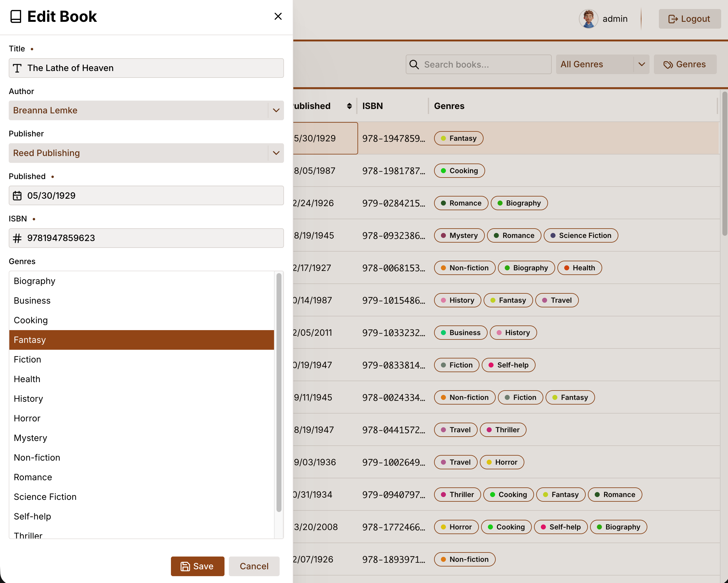Expand the Author dropdown
This screenshot has height=583, width=728.
(x=276, y=111)
